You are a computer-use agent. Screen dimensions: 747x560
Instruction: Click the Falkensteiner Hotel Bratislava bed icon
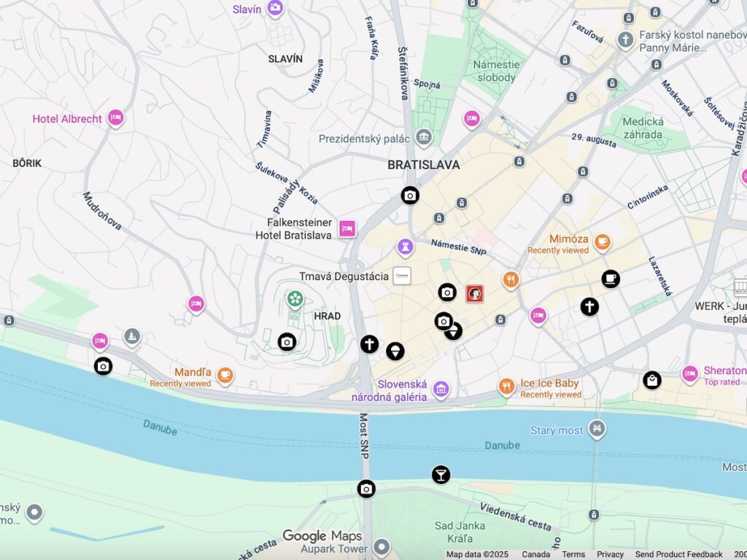click(347, 228)
